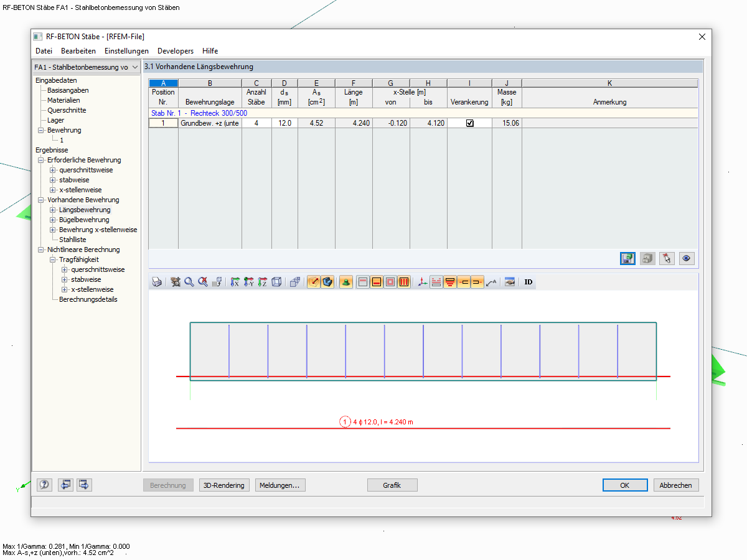Toggle the solid rendering cube icon
747x560 pixels.
pos(327,282)
